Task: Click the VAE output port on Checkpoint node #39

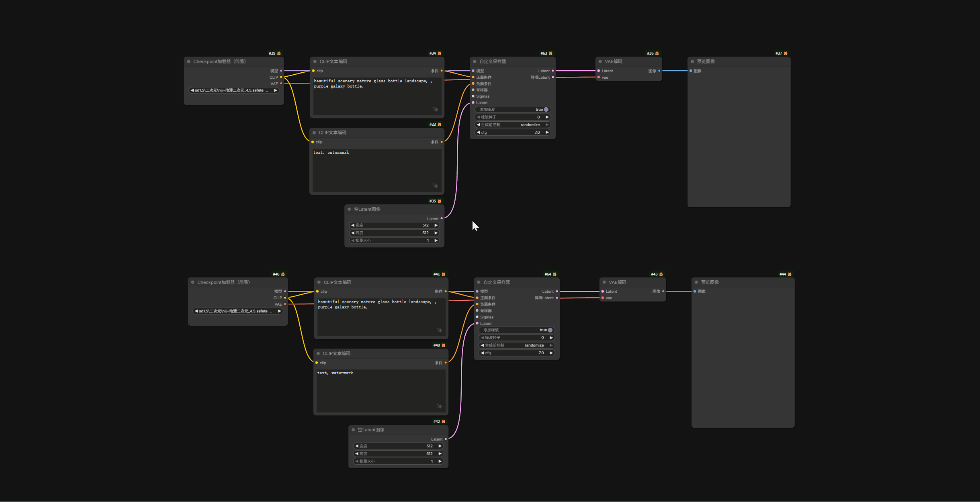Action: tap(281, 84)
